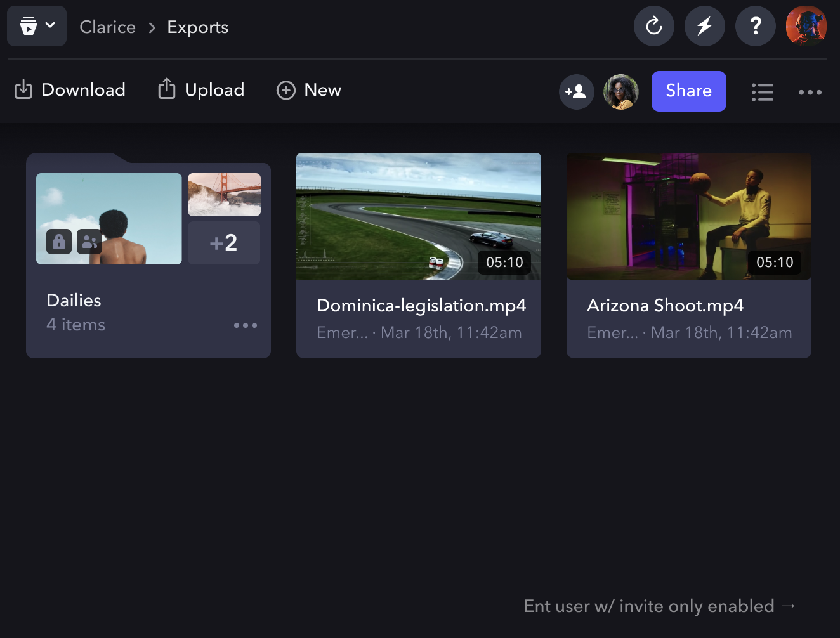Image resolution: width=840 pixels, height=638 pixels.
Task: Click the +2 more items tile
Action: click(x=224, y=243)
